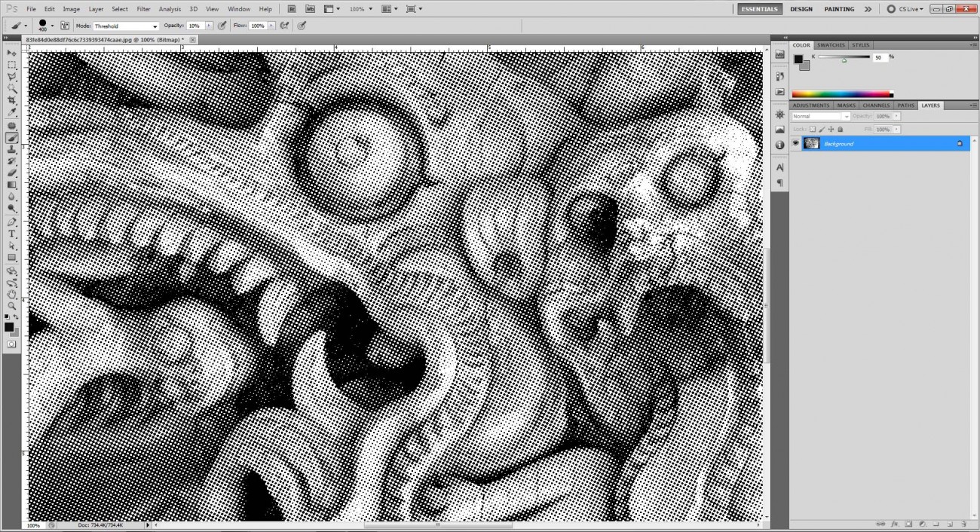Select the Eraser tool

pyautogui.click(x=12, y=173)
